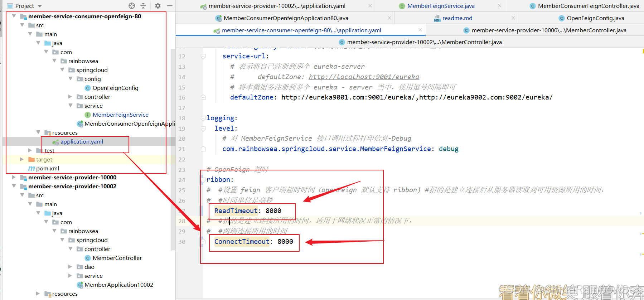Close the openfeign-80 application.yaml tab
Screen dimensions: 644x300
pos(420,30)
